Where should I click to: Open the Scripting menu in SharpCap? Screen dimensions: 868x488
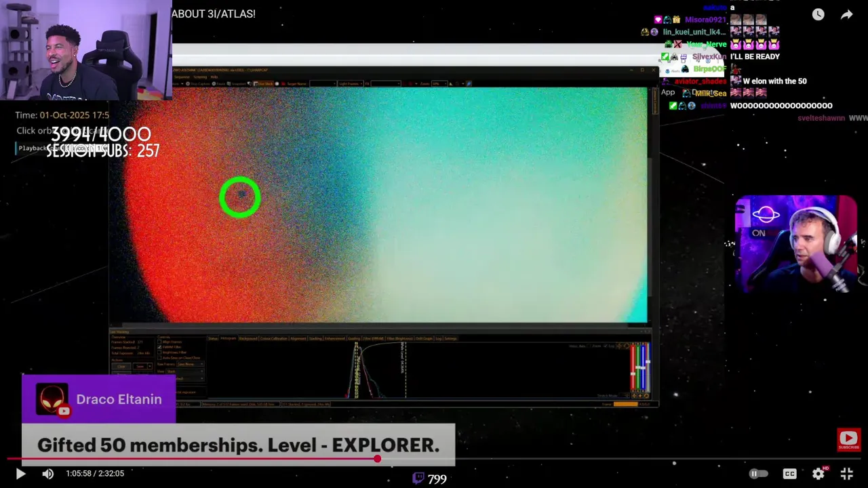[x=200, y=77]
